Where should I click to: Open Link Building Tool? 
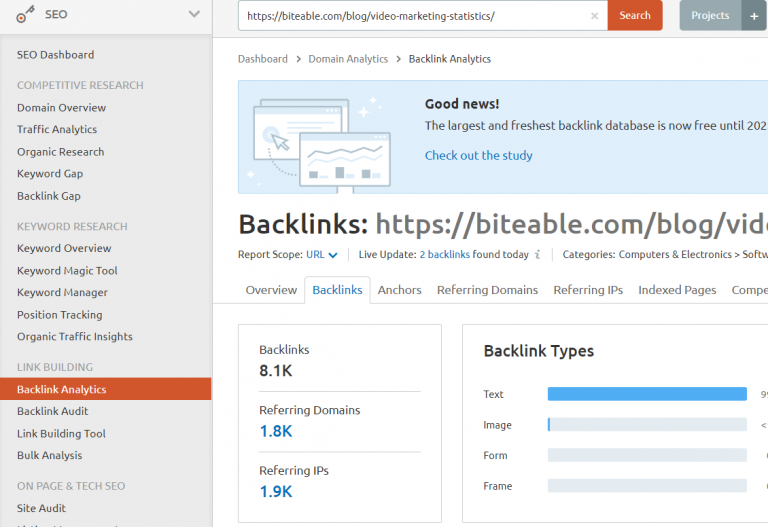point(61,433)
